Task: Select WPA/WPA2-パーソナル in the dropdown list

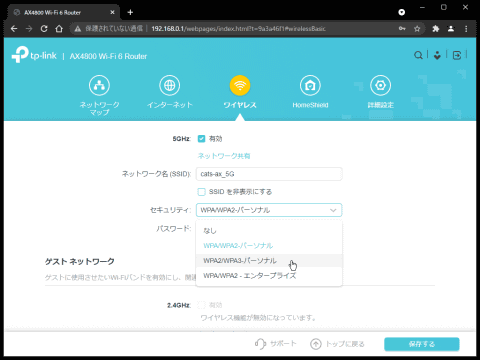Action: click(x=269, y=246)
